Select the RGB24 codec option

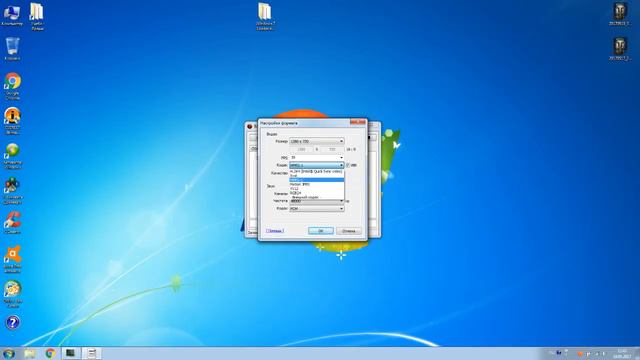coord(317,193)
